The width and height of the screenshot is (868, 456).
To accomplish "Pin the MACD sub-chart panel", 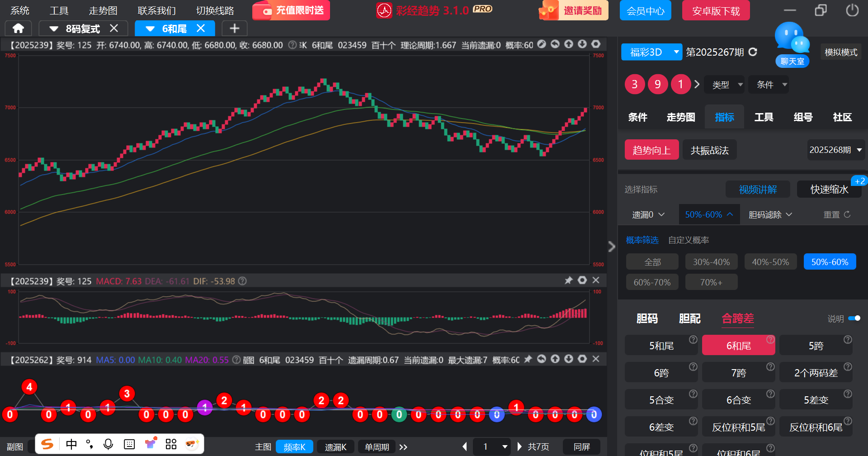I will (569, 280).
